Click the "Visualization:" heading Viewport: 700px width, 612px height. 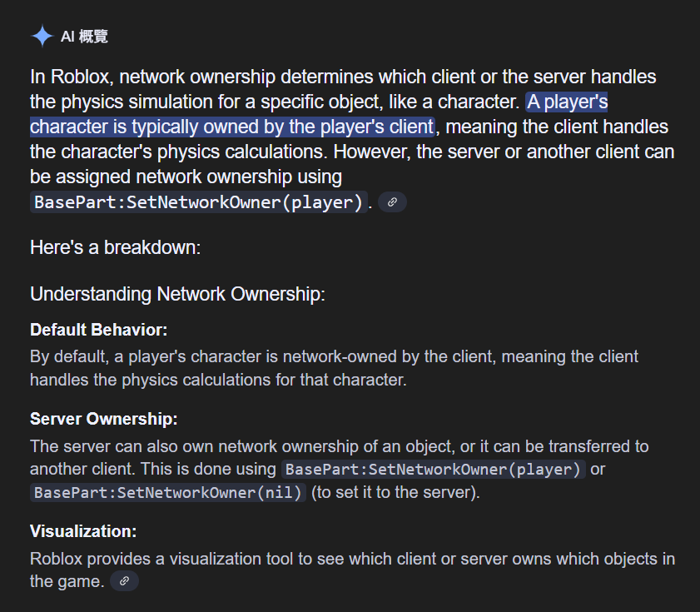click(83, 531)
